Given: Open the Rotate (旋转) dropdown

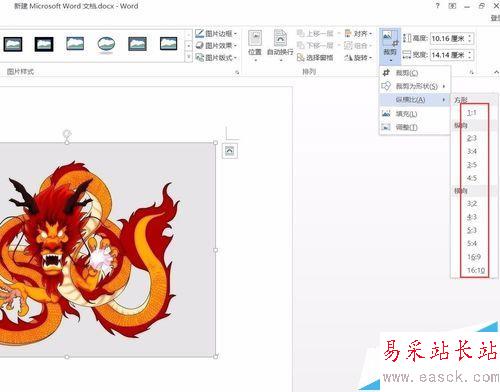Looking at the screenshot, I should coord(358,57).
